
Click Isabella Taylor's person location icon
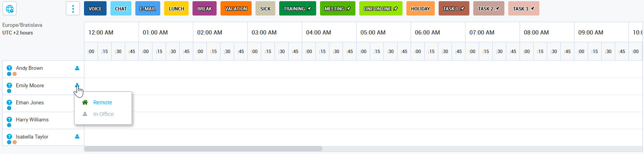tap(77, 137)
